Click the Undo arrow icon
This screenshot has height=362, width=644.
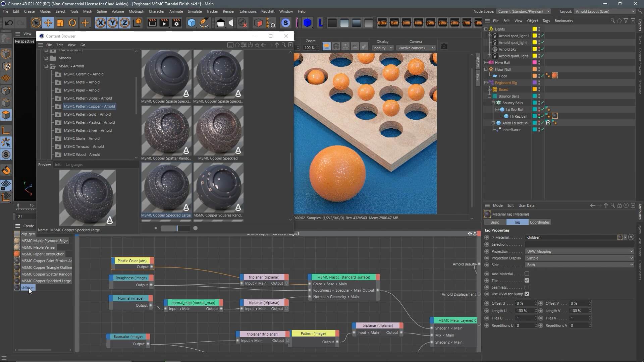[x=9, y=23]
